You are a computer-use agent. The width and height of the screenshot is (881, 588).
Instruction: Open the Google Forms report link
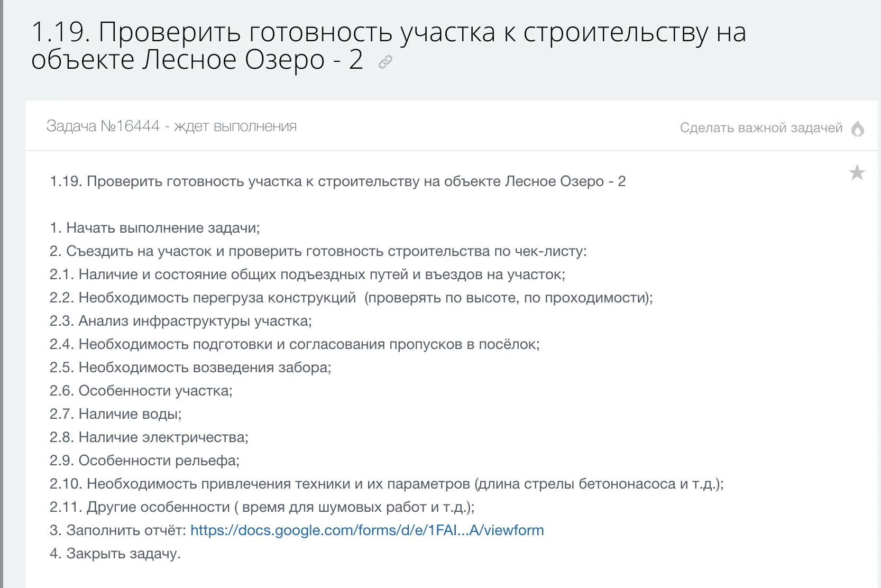[367, 530]
